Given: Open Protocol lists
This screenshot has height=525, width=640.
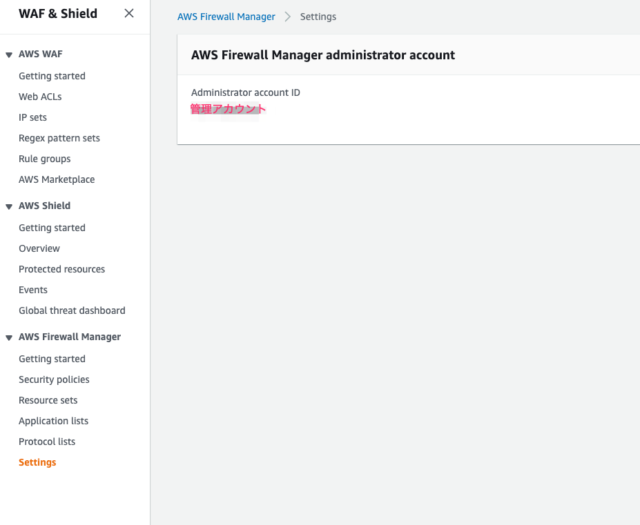Looking at the screenshot, I should (47, 442).
